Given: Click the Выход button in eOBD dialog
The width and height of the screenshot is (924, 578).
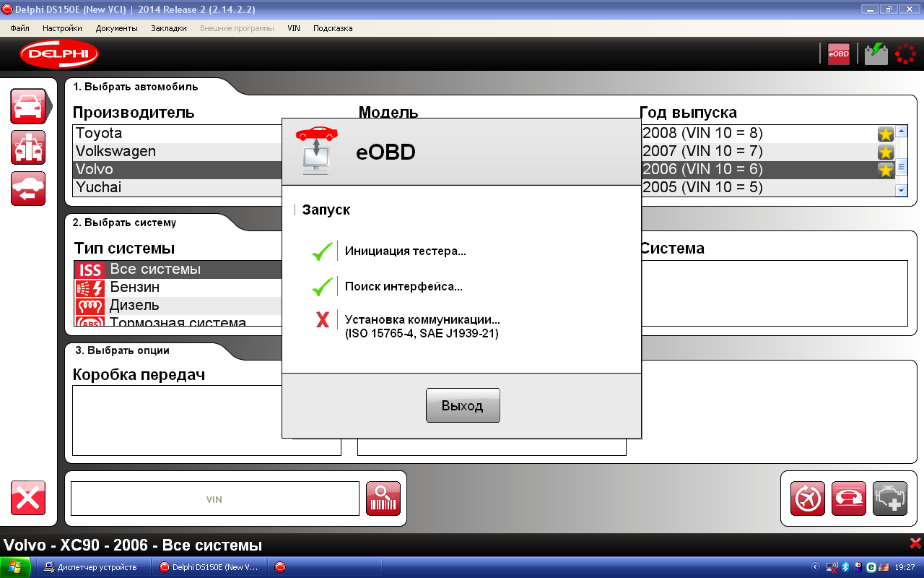Looking at the screenshot, I should point(463,405).
